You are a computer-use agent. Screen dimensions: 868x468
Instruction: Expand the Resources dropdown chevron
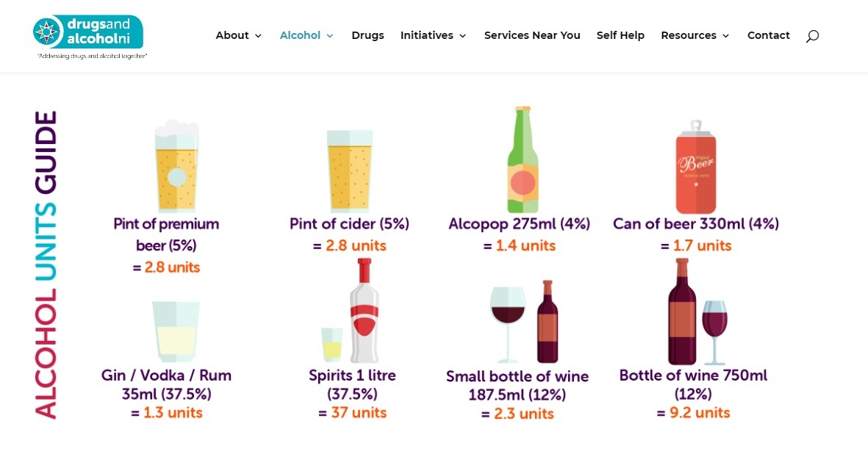coord(725,36)
